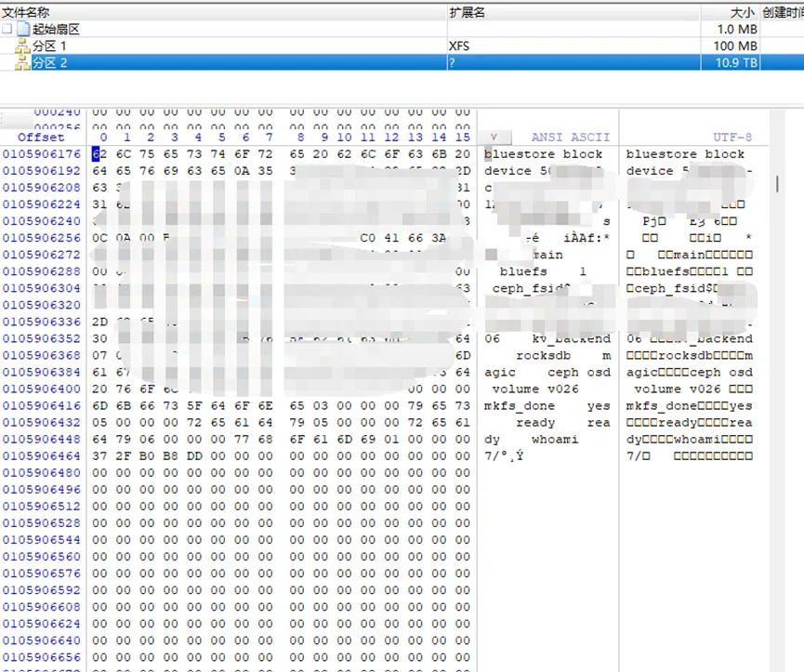
Task: Click the UTF-8 column header
Action: [x=732, y=137]
